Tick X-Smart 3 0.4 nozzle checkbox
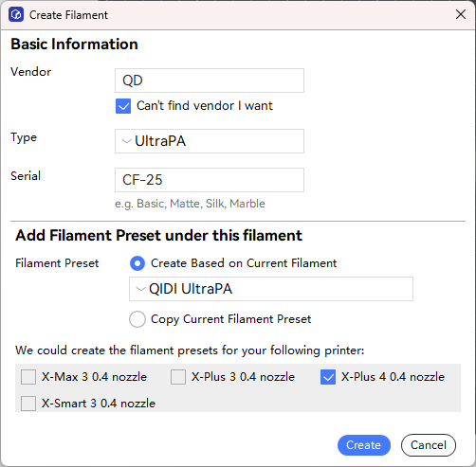This screenshot has width=476, height=467. pos(28,404)
